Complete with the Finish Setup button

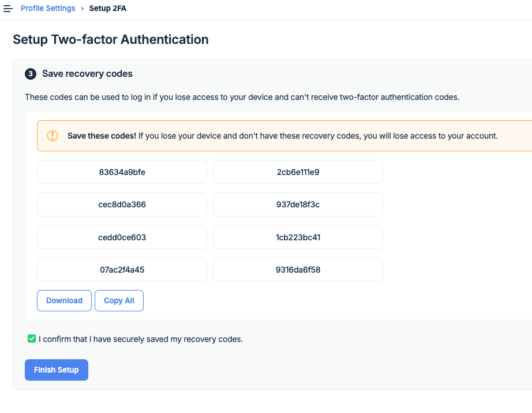(57, 370)
